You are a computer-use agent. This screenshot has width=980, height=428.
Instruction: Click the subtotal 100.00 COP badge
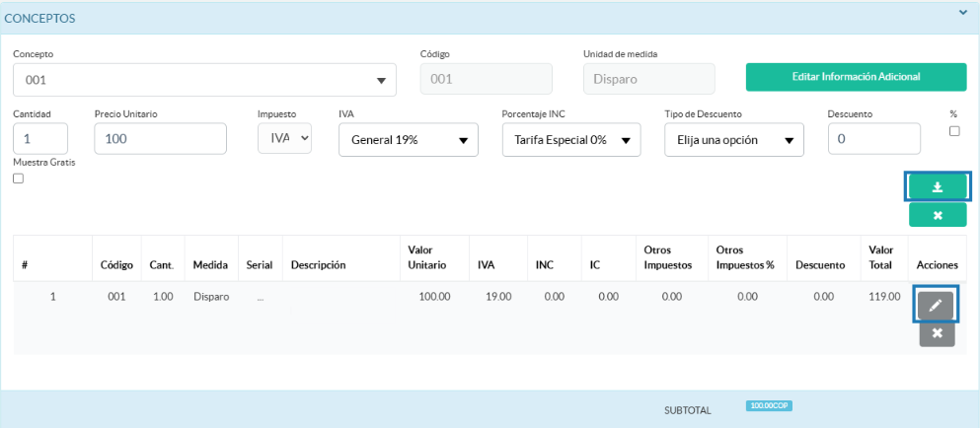tap(769, 405)
